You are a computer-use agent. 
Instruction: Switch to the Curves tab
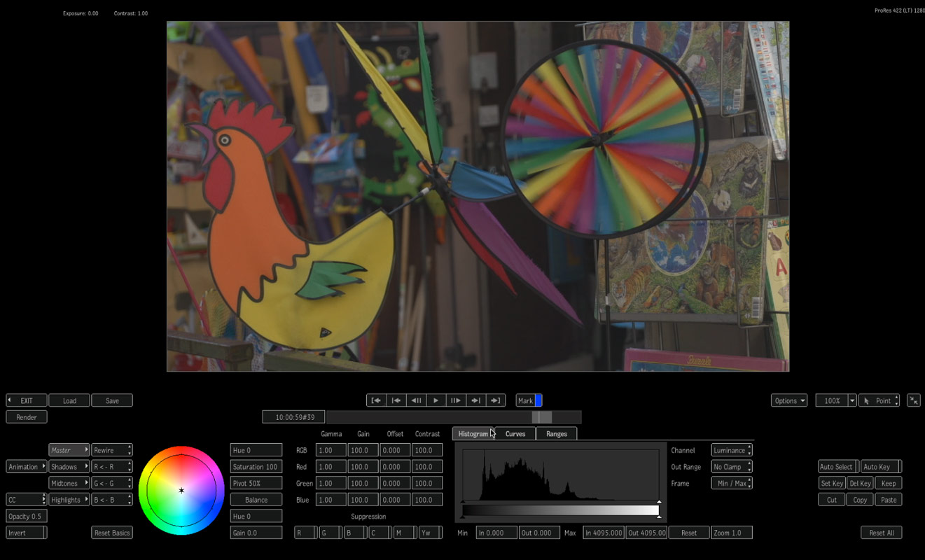(x=515, y=434)
